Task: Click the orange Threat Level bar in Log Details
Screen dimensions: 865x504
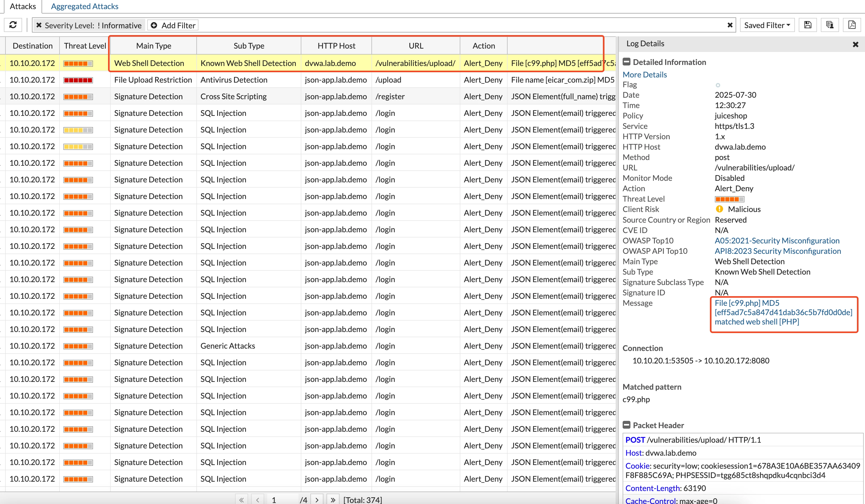Action: [x=729, y=199]
